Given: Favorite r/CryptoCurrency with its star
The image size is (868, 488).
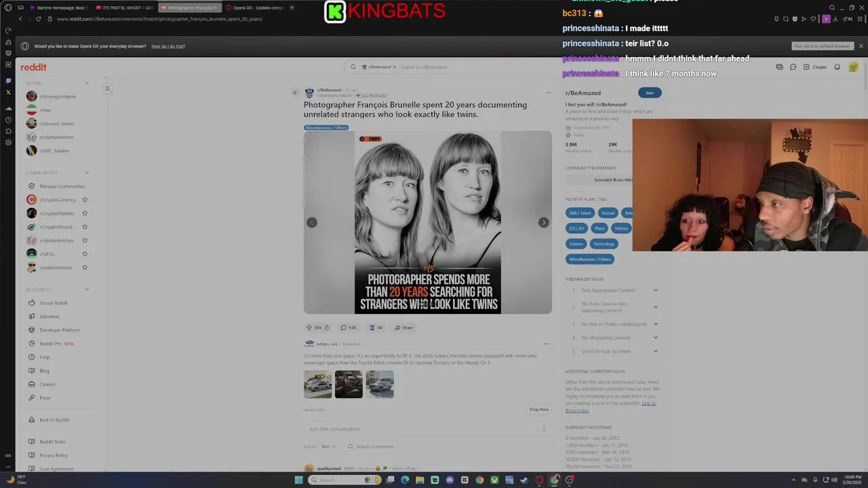Looking at the screenshot, I should click(x=85, y=200).
